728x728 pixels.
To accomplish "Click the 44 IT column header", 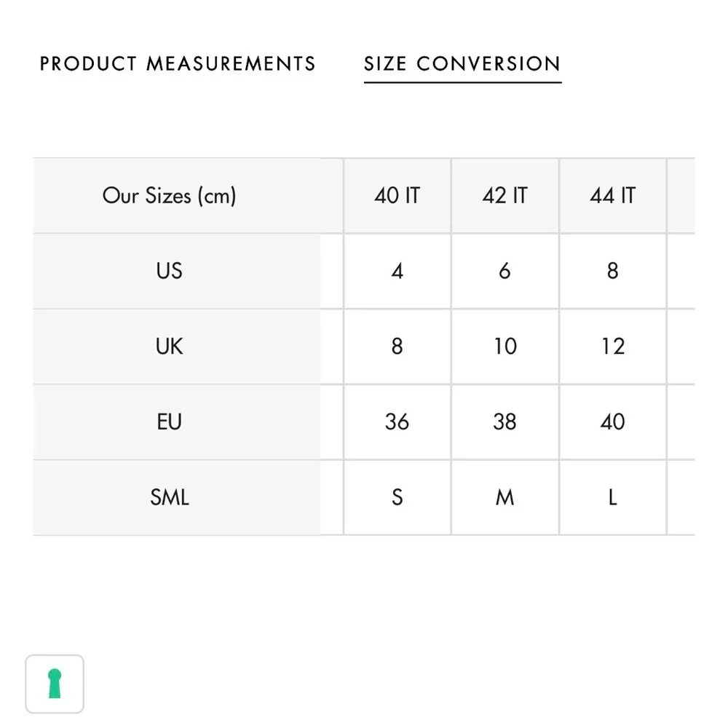I will tap(612, 195).
